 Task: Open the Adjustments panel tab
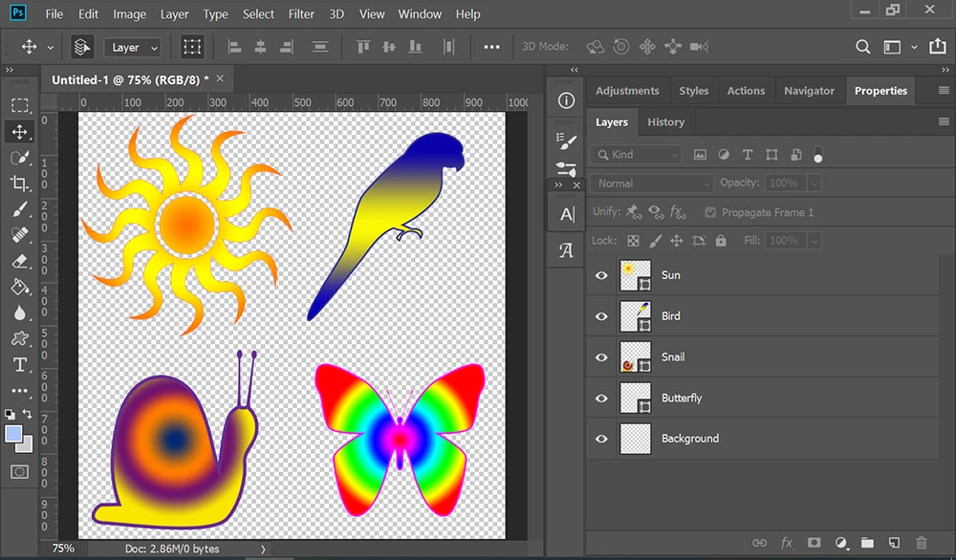coord(627,91)
